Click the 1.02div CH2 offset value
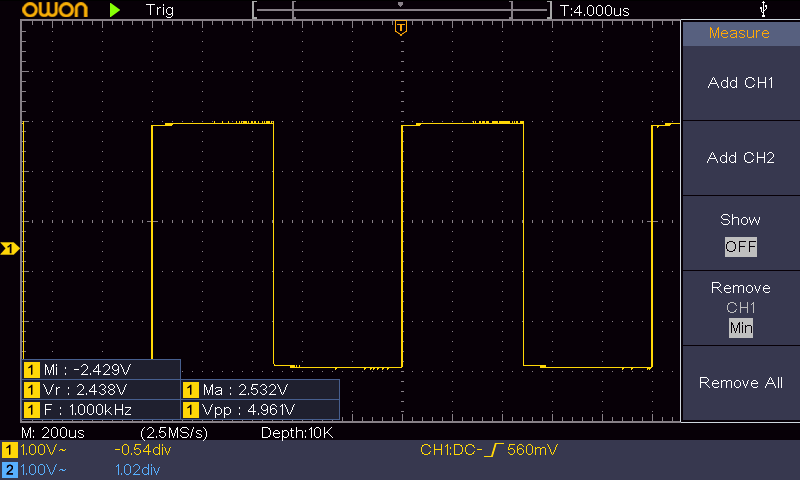The width and height of the screenshot is (800, 480). point(137,470)
